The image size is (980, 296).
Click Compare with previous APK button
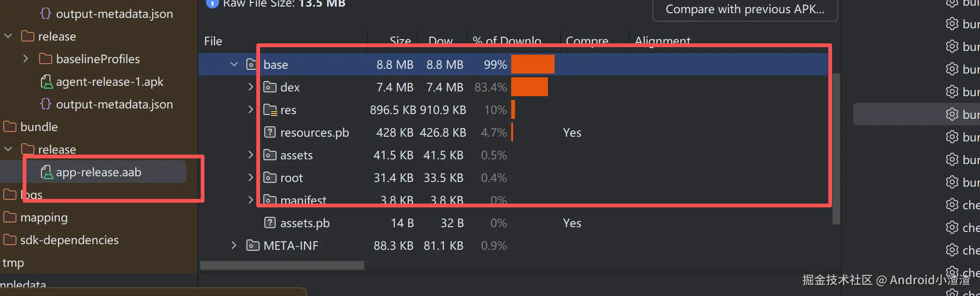pos(744,9)
